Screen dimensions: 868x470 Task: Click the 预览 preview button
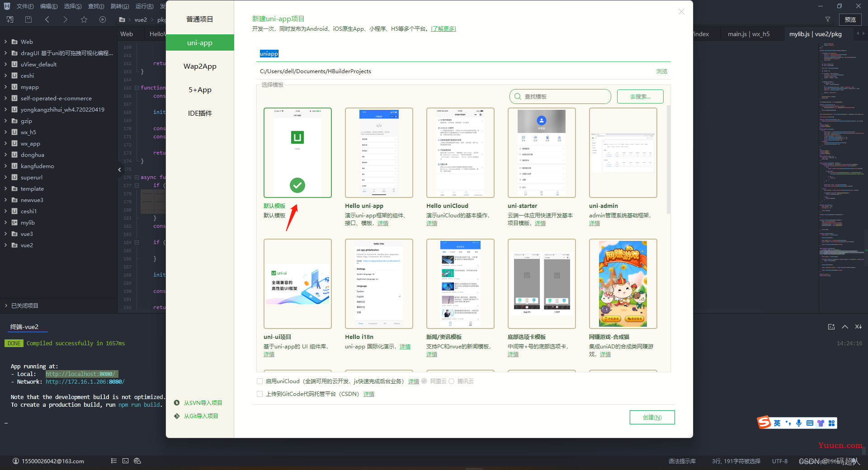(850, 19)
